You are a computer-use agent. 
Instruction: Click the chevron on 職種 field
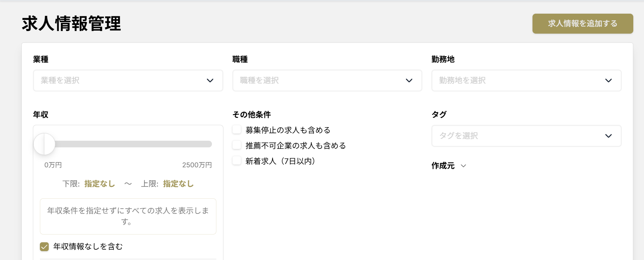pyautogui.click(x=409, y=81)
